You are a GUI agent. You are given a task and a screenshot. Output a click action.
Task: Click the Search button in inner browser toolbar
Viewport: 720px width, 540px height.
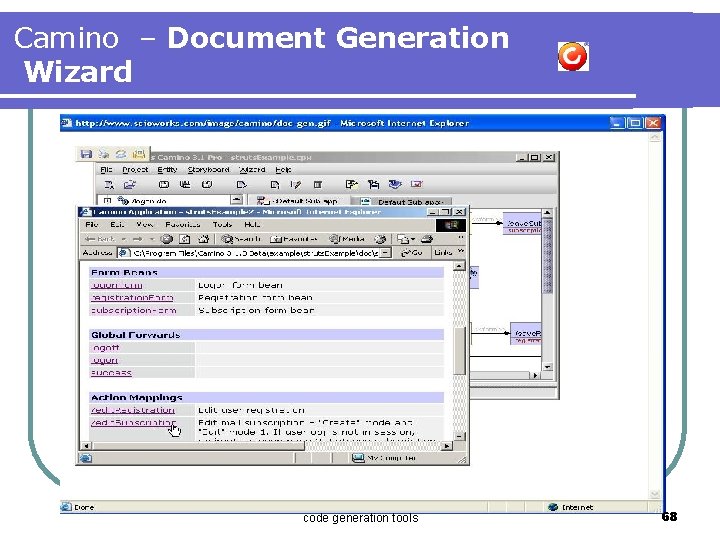[x=241, y=239]
